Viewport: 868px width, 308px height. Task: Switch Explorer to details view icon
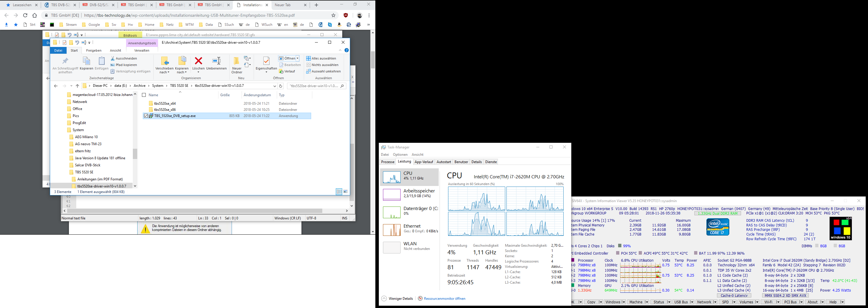(x=339, y=192)
